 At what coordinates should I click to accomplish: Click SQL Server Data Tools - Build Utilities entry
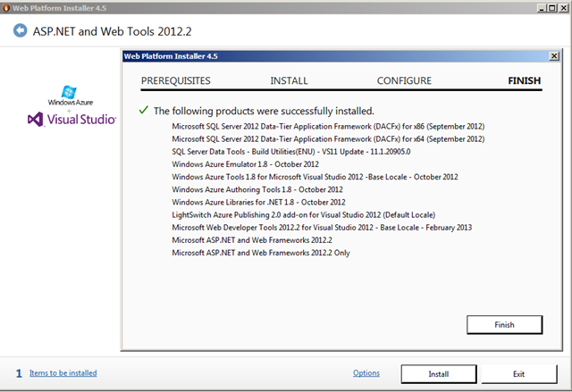point(291,152)
